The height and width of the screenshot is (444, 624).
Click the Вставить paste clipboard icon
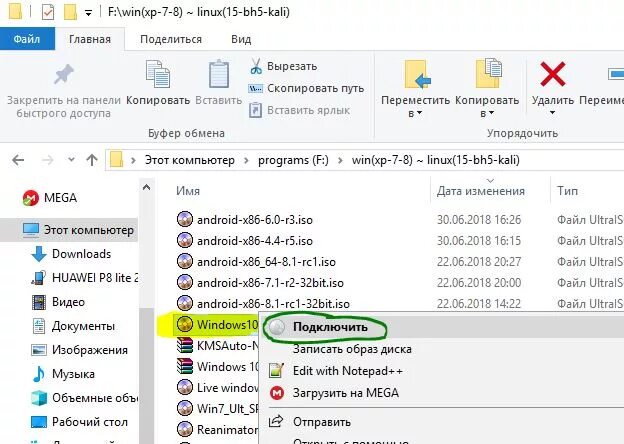click(219, 74)
